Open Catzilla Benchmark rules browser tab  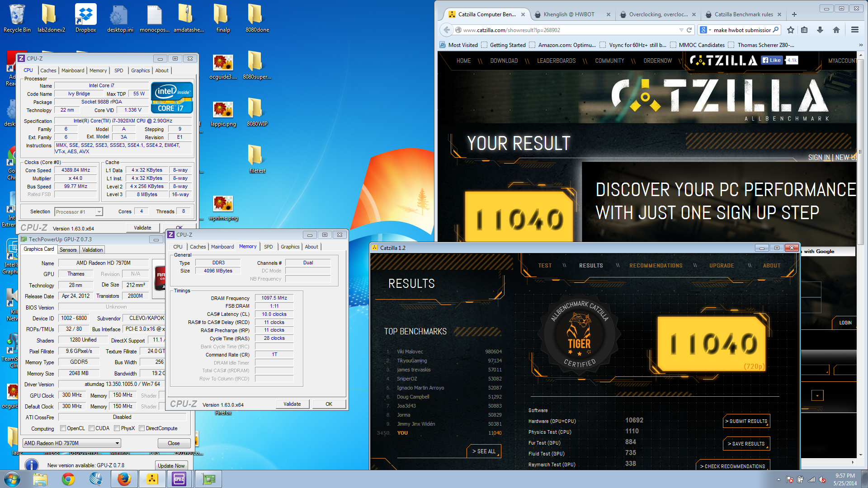pos(744,14)
